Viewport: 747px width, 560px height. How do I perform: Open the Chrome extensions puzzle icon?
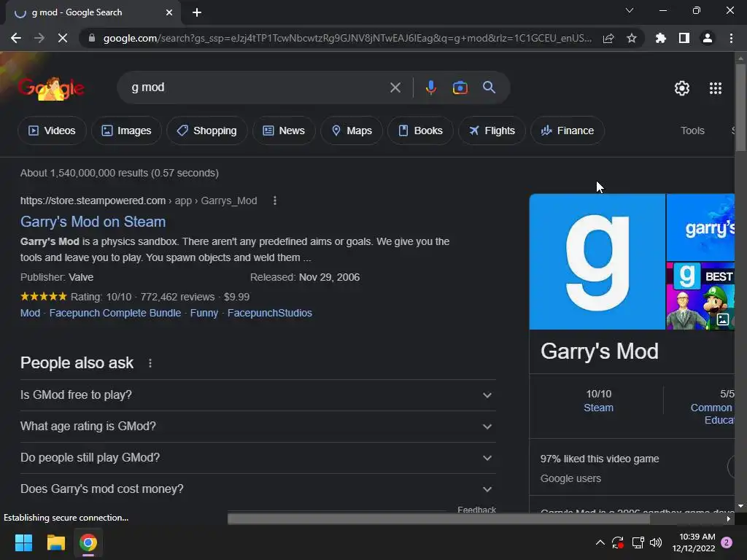tap(661, 38)
